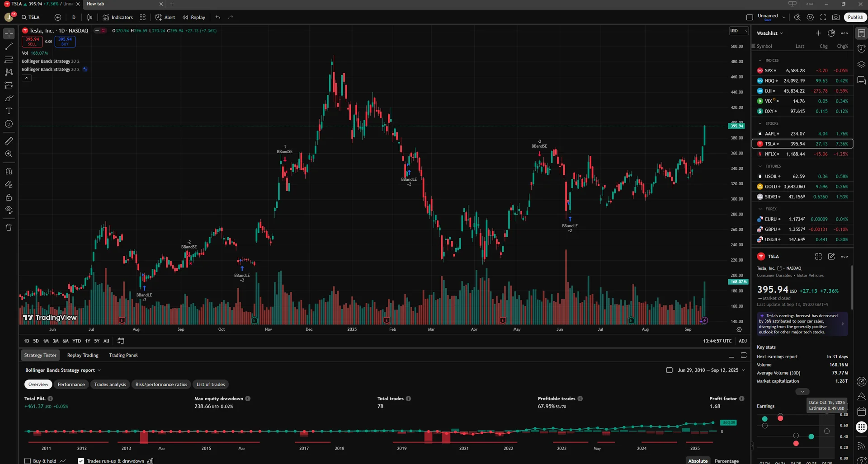Viewport: 868px width, 464px height.
Task: Toggle magnet mode in the left toolbar
Action: 9,171
